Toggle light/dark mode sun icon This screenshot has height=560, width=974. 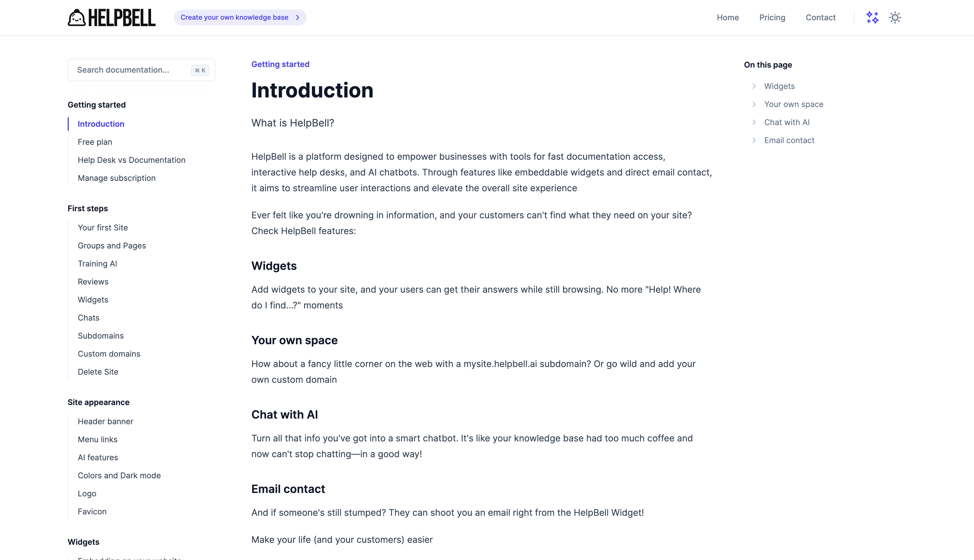pyautogui.click(x=895, y=18)
